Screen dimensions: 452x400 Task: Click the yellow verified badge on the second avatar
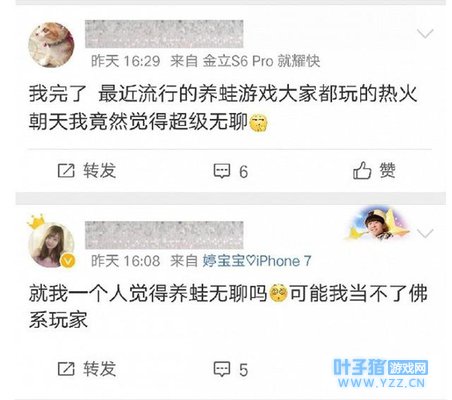coord(68,261)
